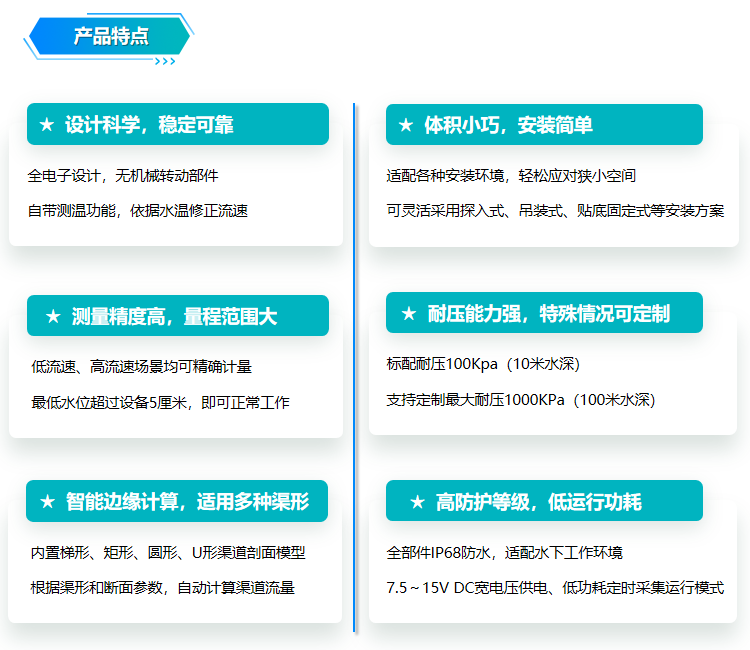Screen dimensions: 750x650
Task: Click the text 适配各种安装环境，轻松应对狭小空间
Action: (511, 176)
